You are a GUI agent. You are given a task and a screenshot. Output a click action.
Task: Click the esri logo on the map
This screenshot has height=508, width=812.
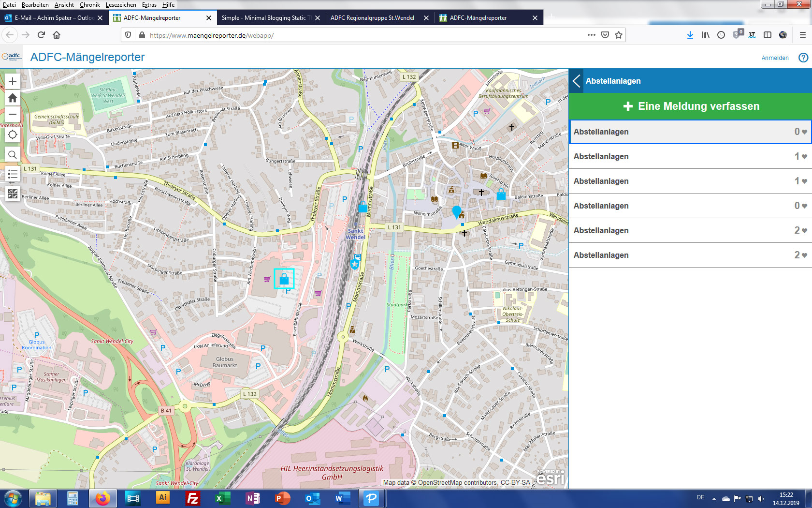tap(551, 478)
